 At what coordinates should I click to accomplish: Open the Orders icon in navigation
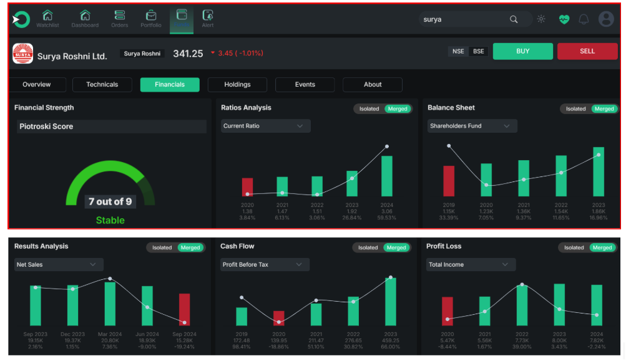point(119,16)
